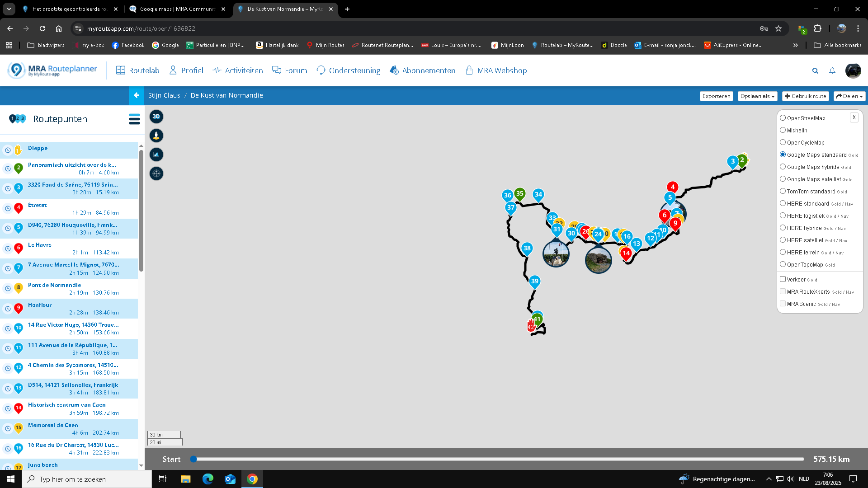Select map waypoint marker 38
The width and height of the screenshot is (868, 488).
click(527, 249)
